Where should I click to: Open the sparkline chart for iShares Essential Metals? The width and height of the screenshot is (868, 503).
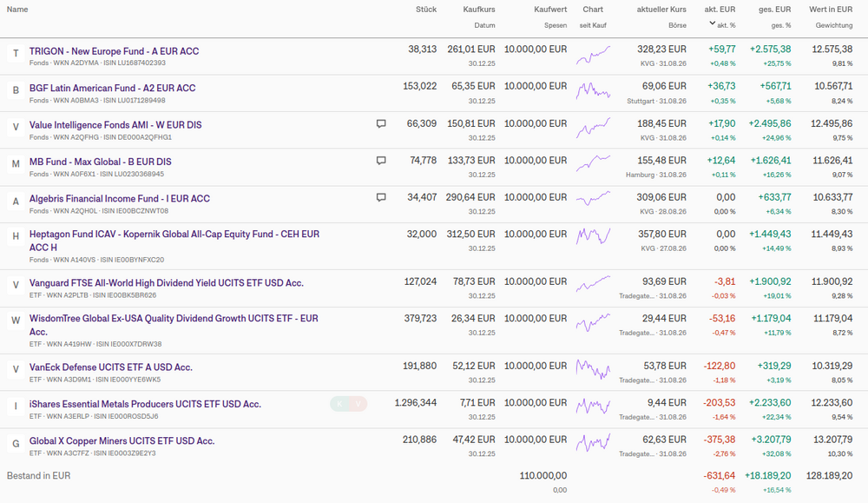pyautogui.click(x=593, y=407)
